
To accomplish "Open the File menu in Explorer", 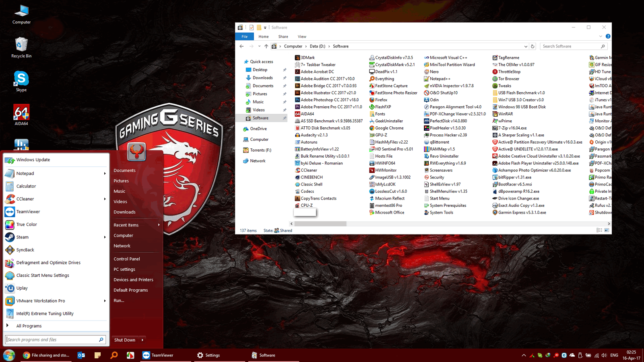I will [244, 37].
